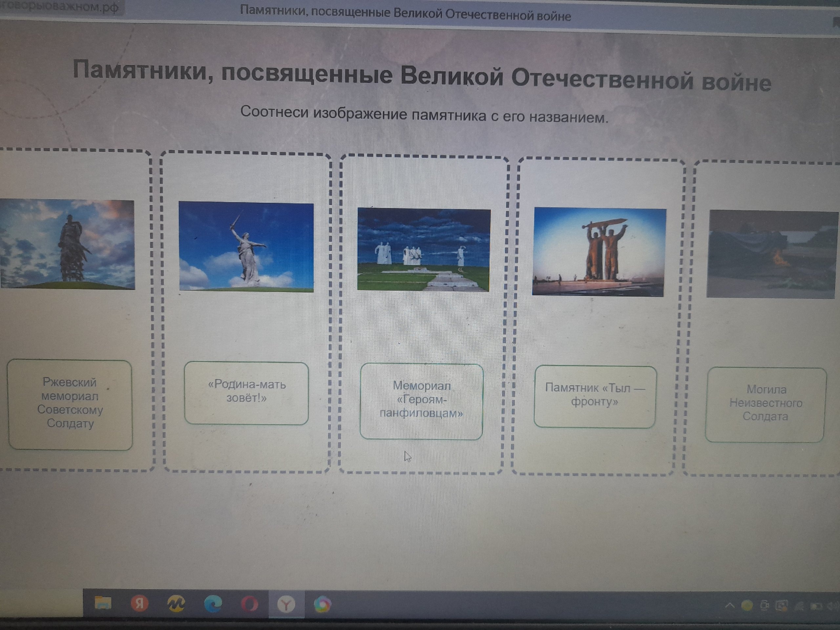Pick label 'Мемориал «Героям-панфиловцам»'

422,401
